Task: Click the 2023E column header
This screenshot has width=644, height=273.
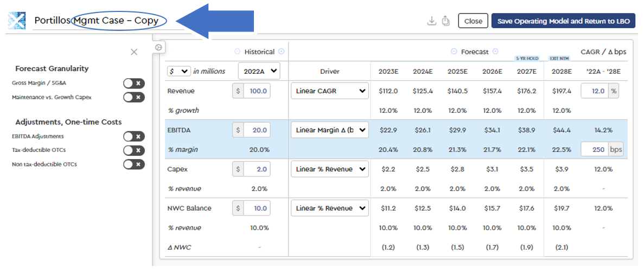Action: (x=388, y=71)
